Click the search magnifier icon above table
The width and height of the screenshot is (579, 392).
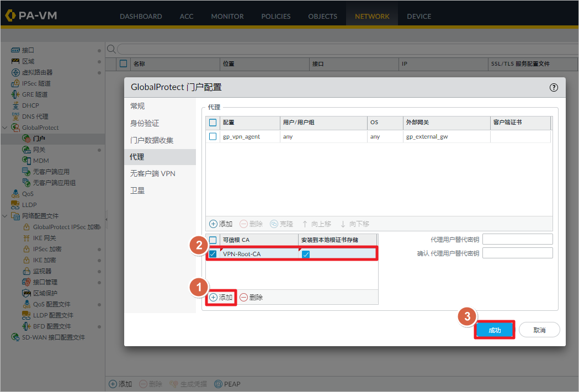click(111, 49)
